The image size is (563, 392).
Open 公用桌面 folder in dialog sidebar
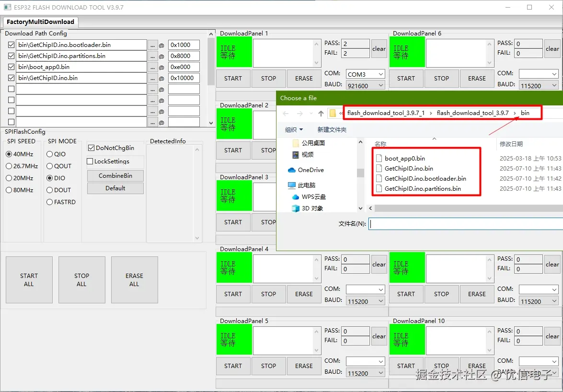(309, 143)
